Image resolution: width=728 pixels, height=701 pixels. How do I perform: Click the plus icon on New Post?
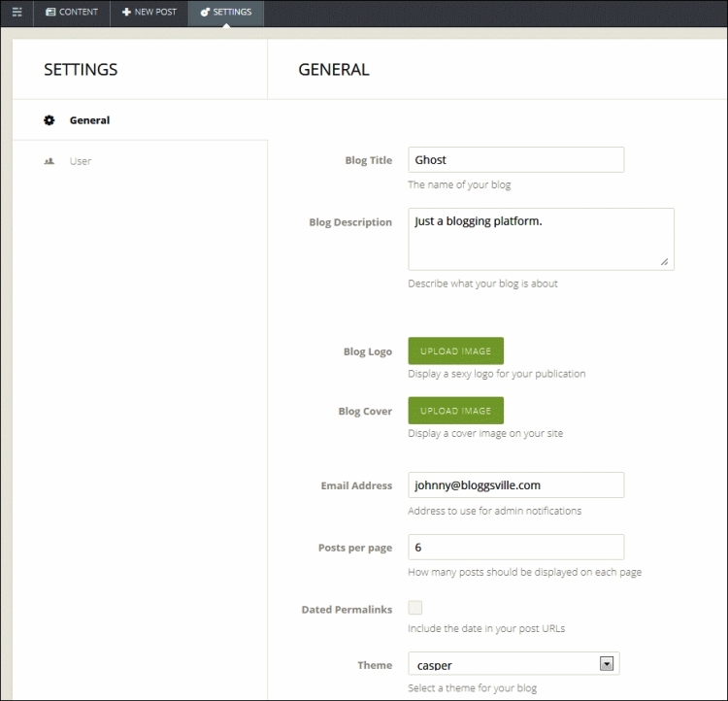[x=126, y=12]
